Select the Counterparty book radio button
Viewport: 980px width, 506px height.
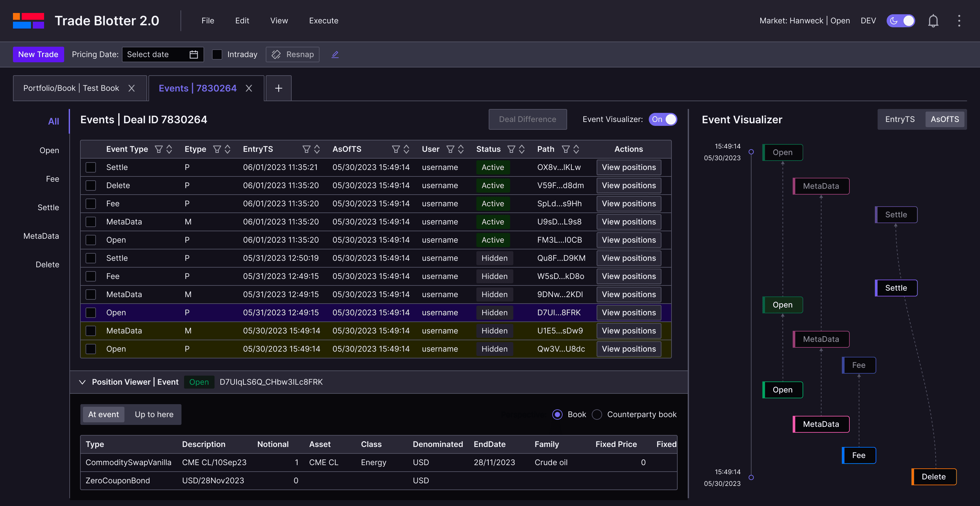pyautogui.click(x=597, y=414)
